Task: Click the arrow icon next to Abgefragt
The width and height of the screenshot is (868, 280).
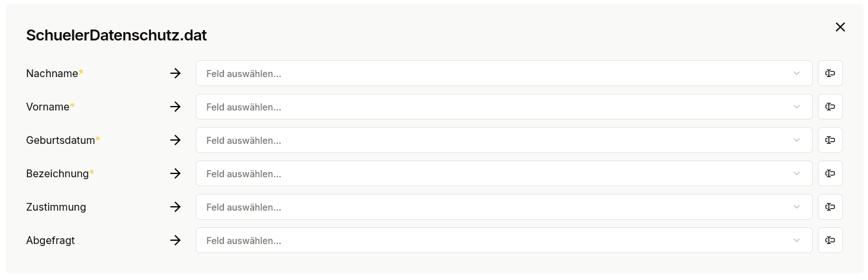Action: 175,240
